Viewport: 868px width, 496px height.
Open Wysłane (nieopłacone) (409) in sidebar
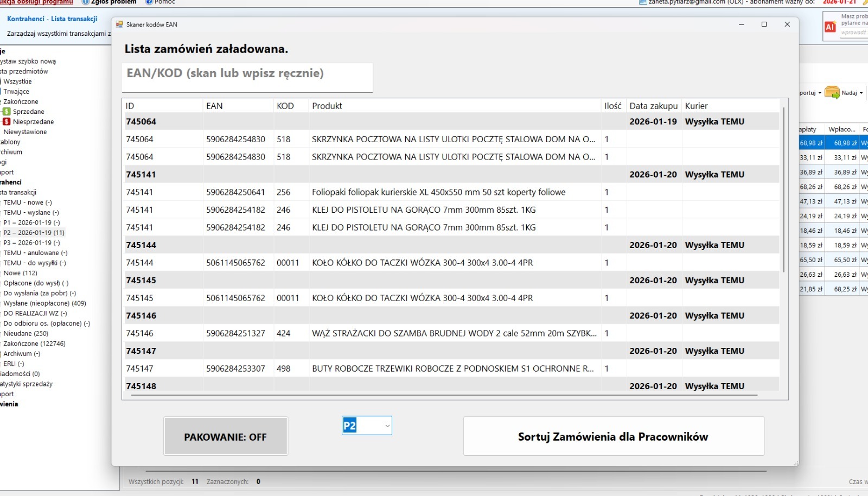[x=44, y=303]
